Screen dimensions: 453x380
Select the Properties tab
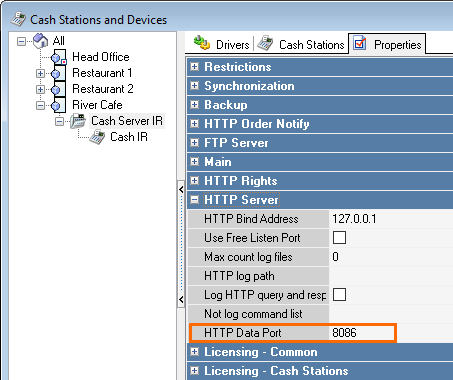click(387, 44)
